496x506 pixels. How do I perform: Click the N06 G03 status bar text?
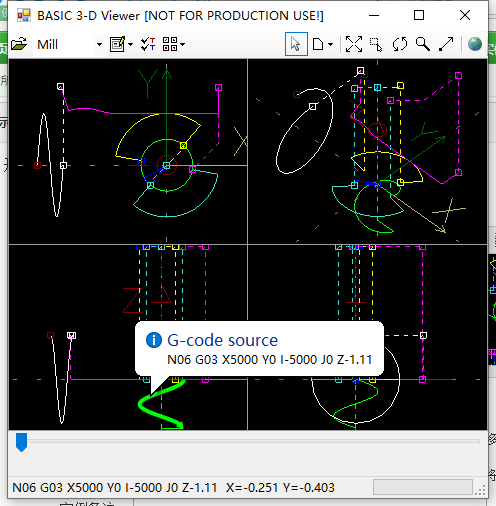[114, 488]
